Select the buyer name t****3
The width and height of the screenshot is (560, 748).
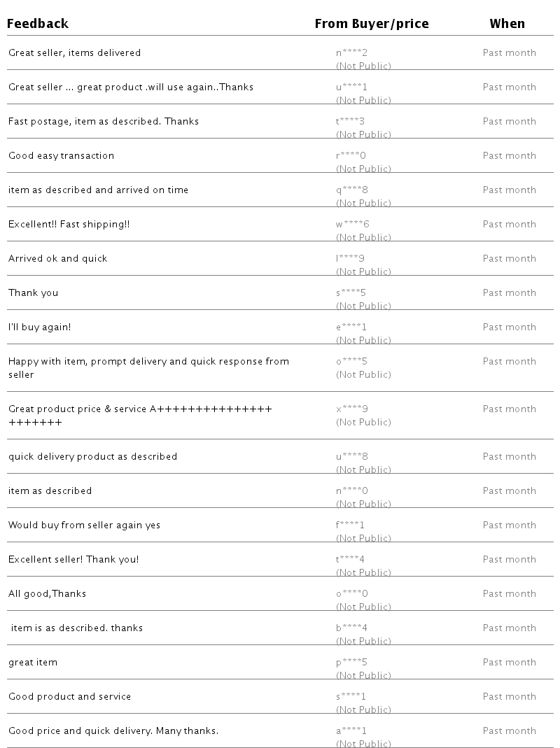coord(350,122)
